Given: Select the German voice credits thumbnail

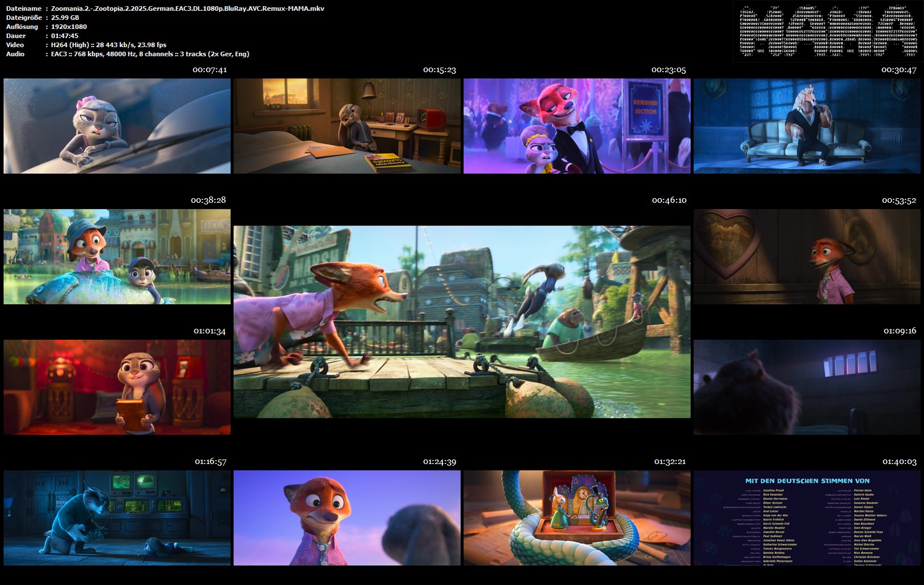Looking at the screenshot, I should click(807, 518).
